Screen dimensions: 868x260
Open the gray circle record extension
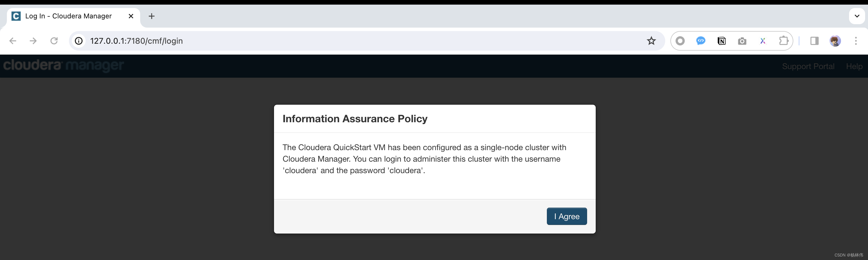pyautogui.click(x=680, y=41)
